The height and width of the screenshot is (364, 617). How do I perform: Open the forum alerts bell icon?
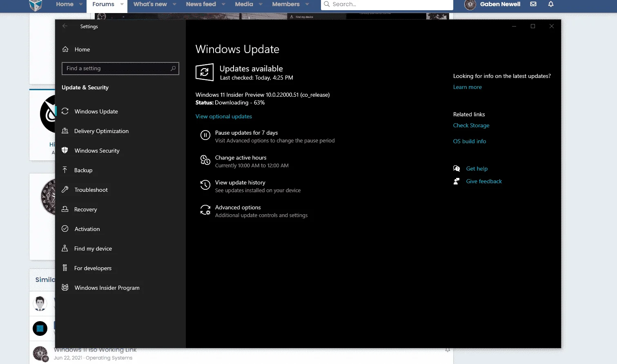[551, 4]
